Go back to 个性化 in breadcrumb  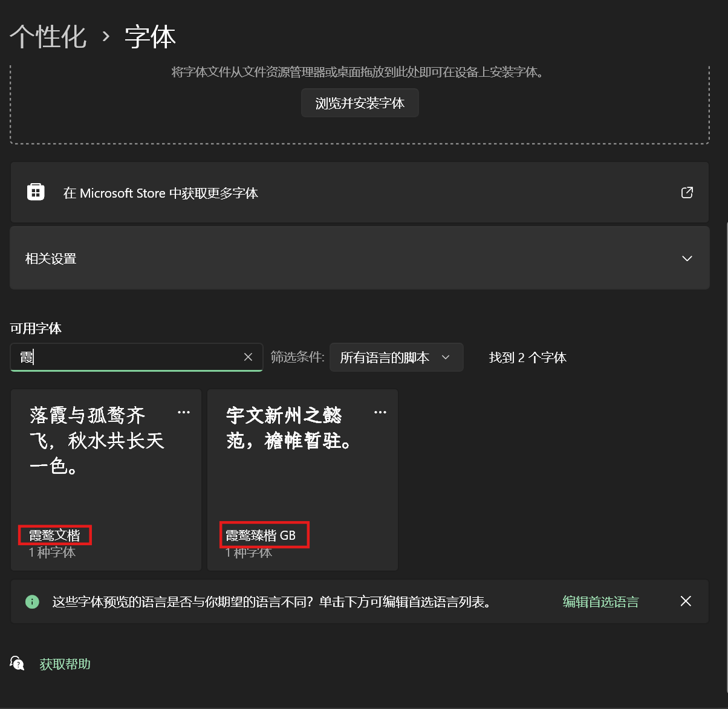click(x=48, y=37)
